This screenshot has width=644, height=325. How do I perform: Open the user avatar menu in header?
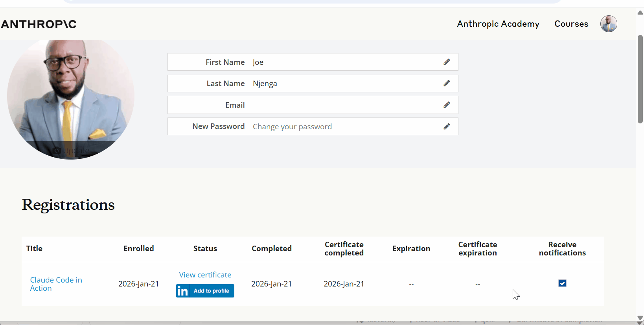pos(609,24)
